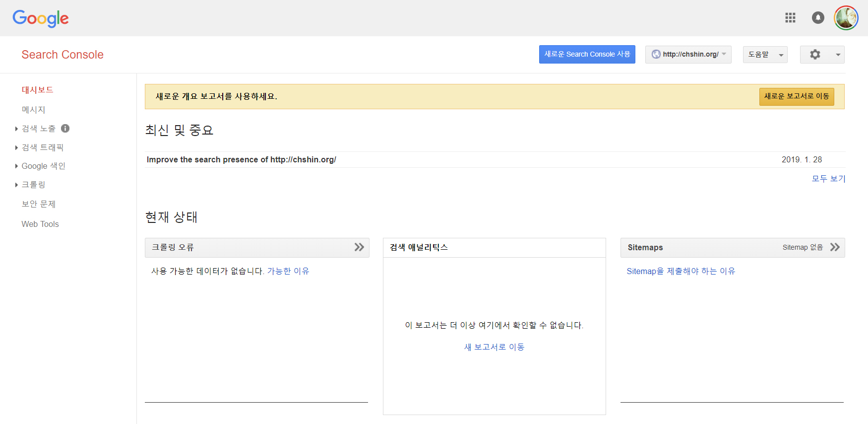Click 이 보고서는 더 이상 확인할 수 없습니다 text
This screenshot has height=424, width=868.
click(494, 325)
